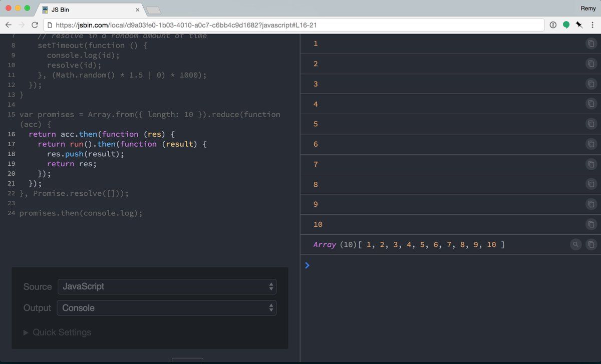Click the Remy profile button
Screen dimensions: 601x364
tap(588, 9)
